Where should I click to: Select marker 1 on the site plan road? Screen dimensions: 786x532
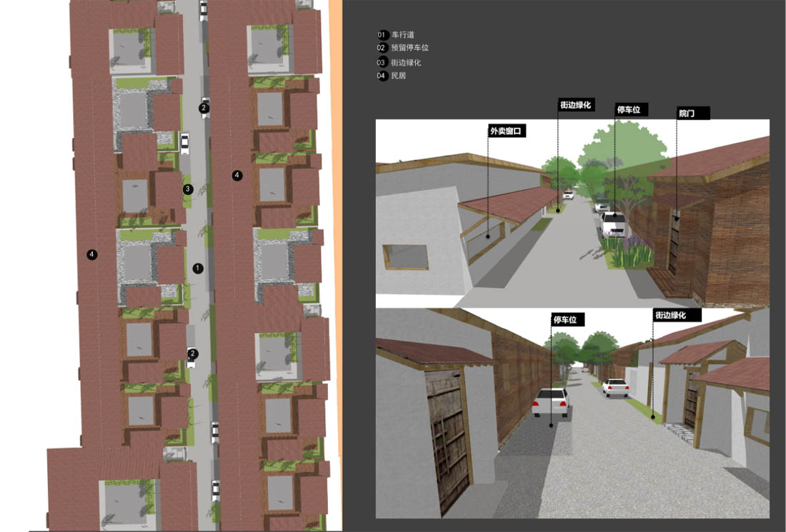(x=199, y=268)
